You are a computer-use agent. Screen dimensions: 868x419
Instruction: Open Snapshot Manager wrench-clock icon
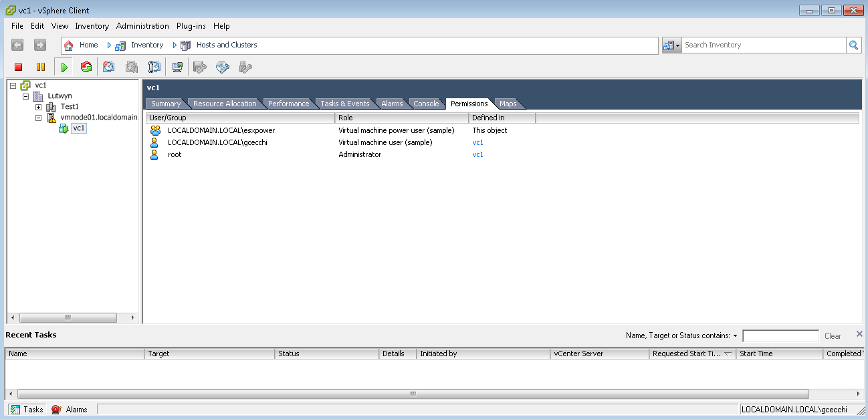coord(154,67)
